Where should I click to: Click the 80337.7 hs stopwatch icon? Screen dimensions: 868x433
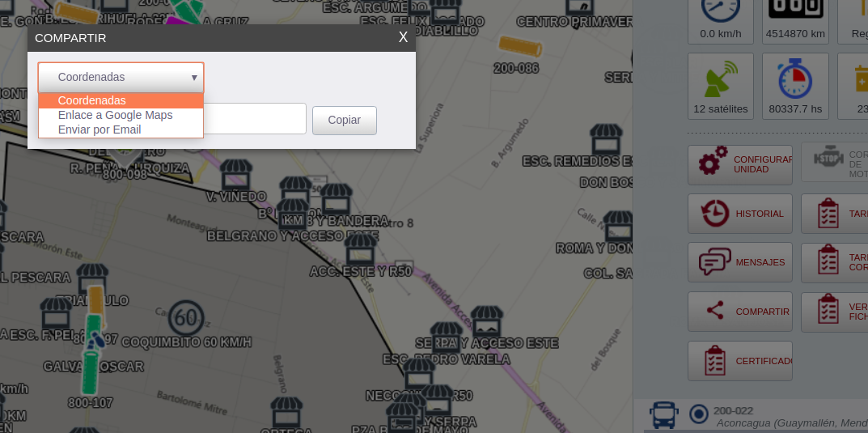795,79
